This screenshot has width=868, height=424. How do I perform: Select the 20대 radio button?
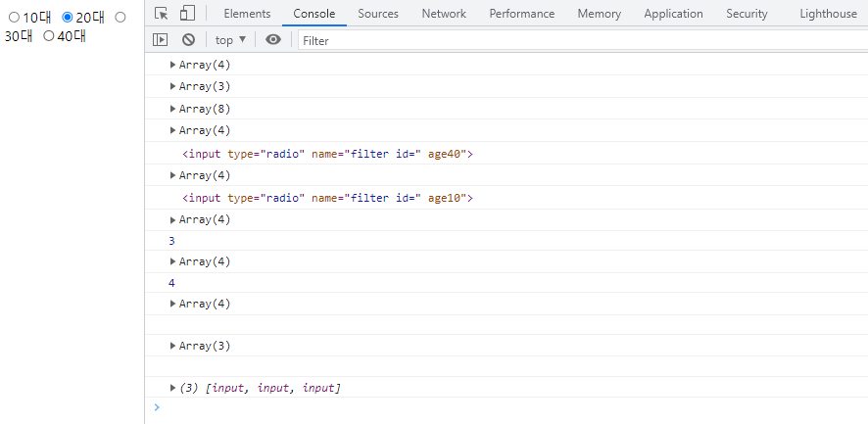point(68,18)
